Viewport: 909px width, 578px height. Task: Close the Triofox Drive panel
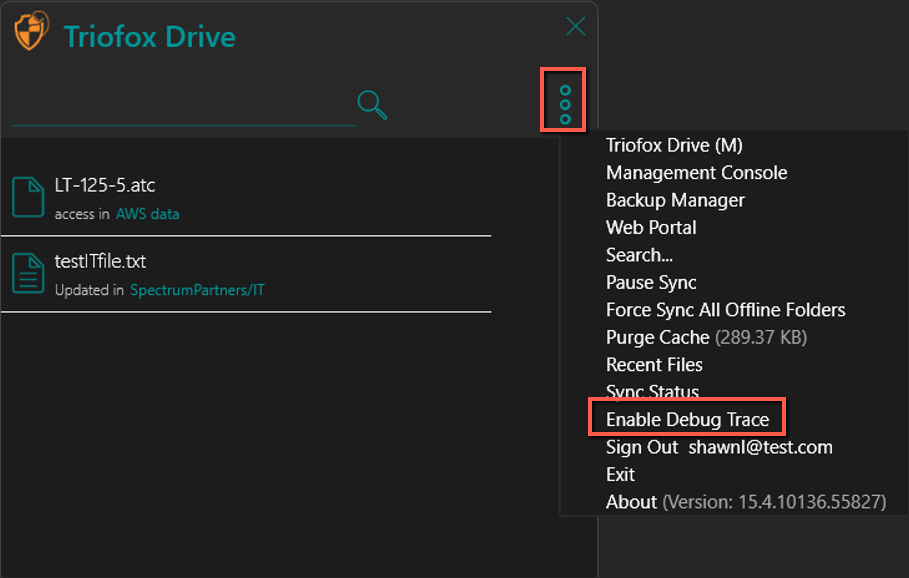point(575,26)
